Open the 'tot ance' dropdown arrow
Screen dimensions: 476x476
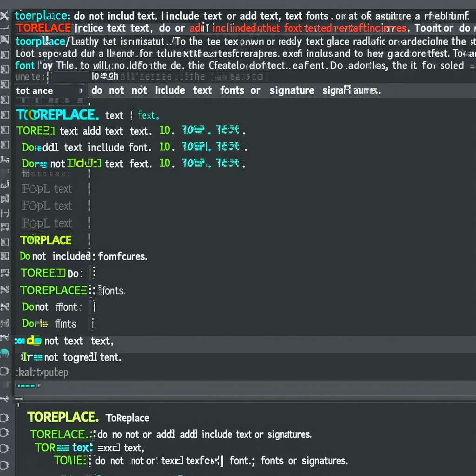tap(80, 91)
